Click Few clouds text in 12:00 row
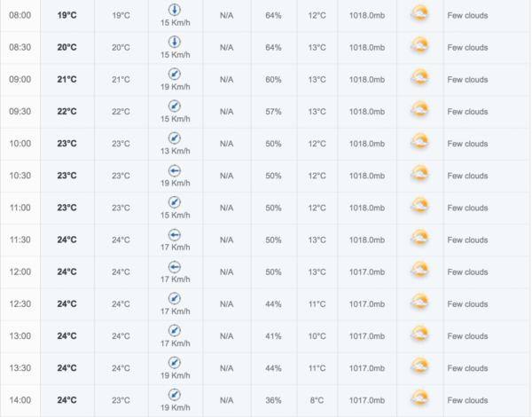The height and width of the screenshot is (417, 532). [467, 272]
